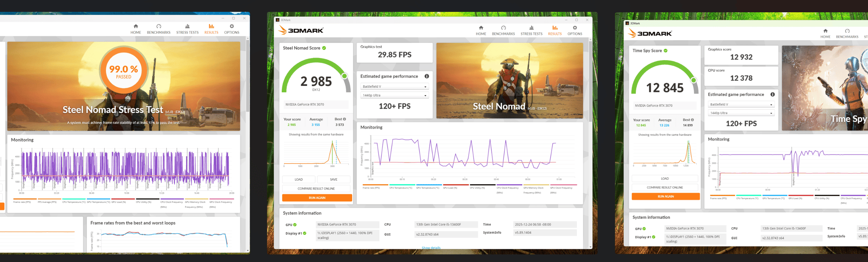
Task: Click BENCHMARKS icon in the Steel Nomad Score window
Action: coord(504,28)
